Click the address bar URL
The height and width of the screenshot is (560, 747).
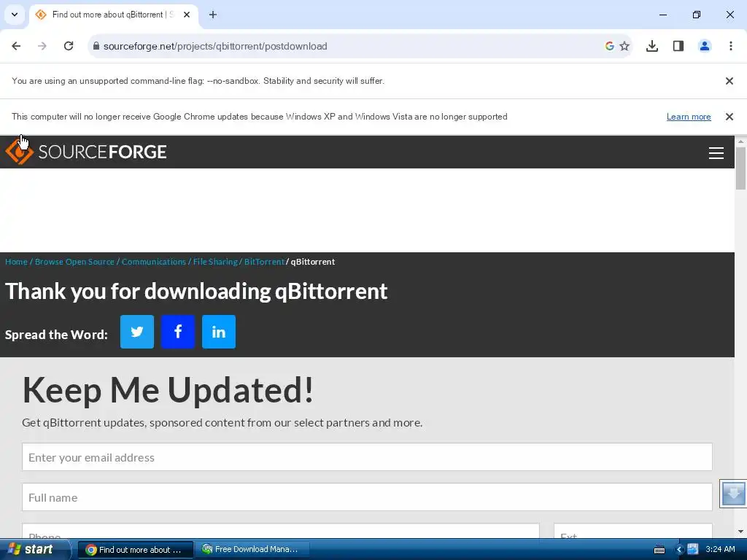pos(215,46)
